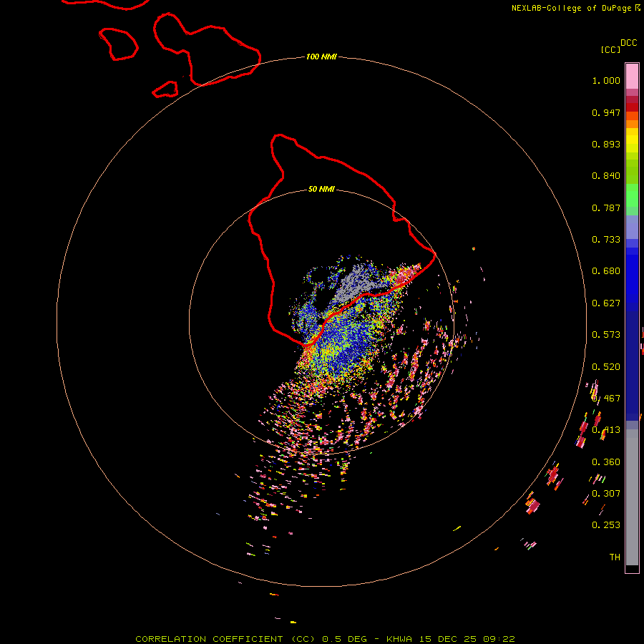The width and height of the screenshot is (644, 644).
Task: Click the 0.307 legend value
Action: [x=606, y=494]
